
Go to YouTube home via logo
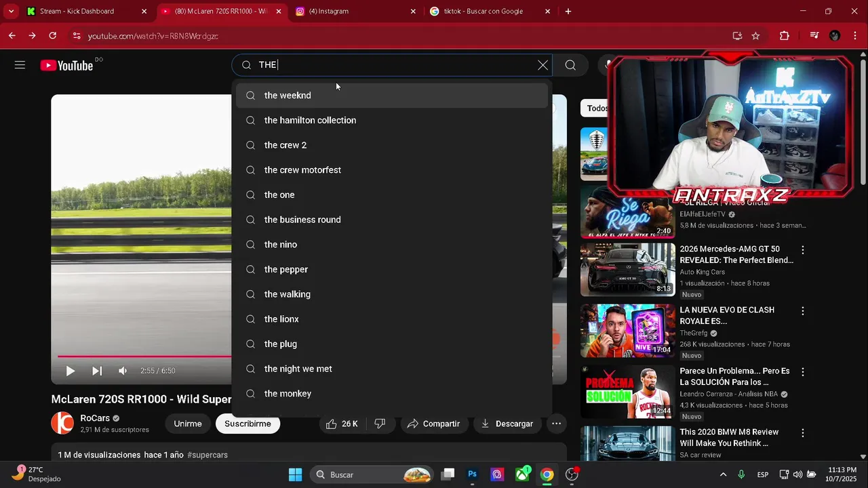pos(66,65)
